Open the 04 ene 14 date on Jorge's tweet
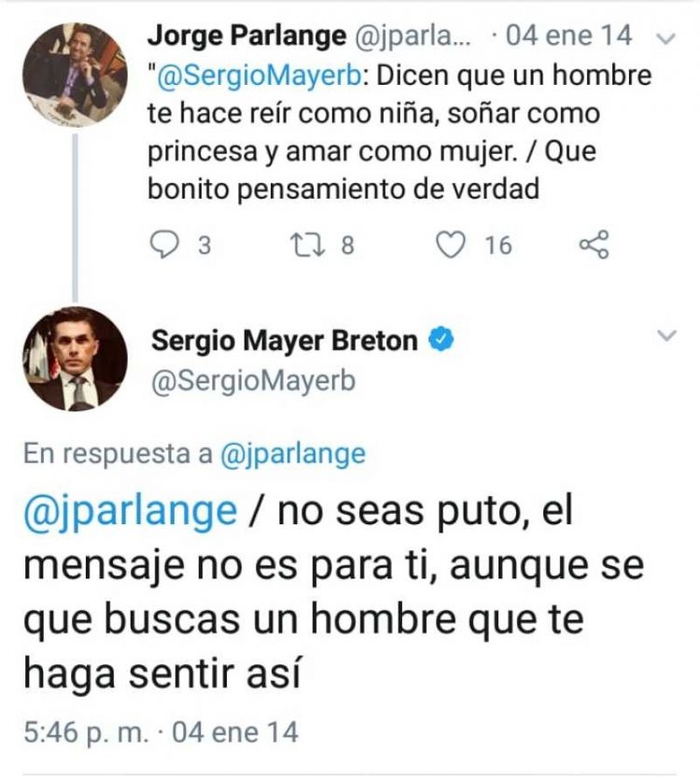This screenshot has height=778, width=700. tap(569, 35)
